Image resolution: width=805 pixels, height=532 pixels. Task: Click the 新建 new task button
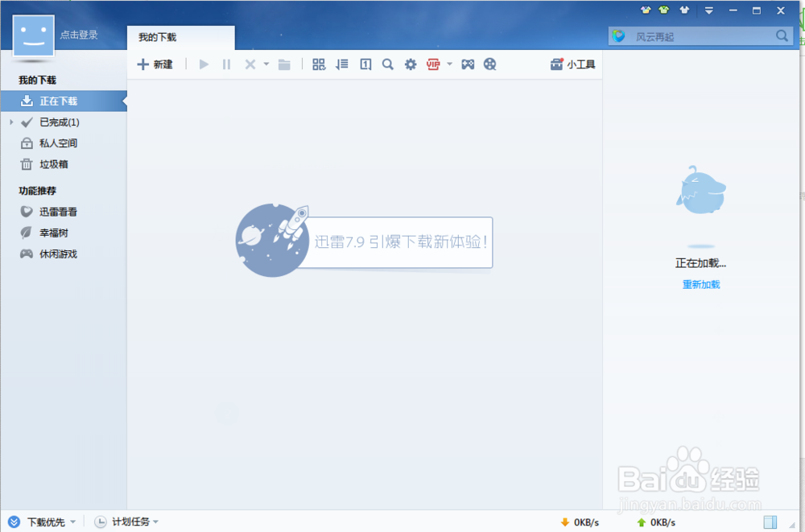click(155, 64)
